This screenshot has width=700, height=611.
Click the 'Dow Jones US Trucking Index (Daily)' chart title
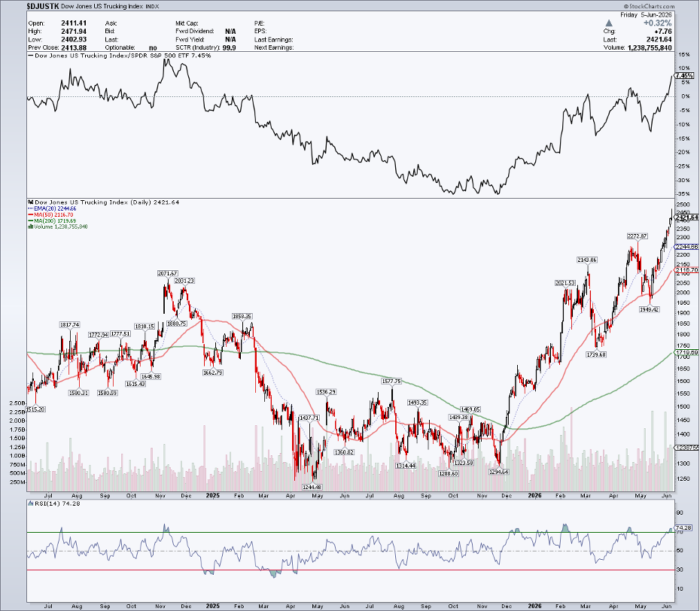click(93, 202)
